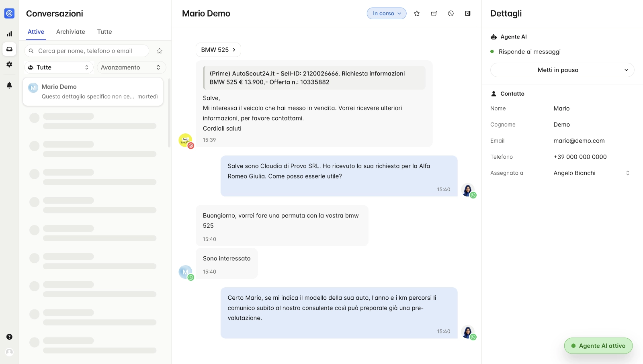Click Claudia's avatar next to the pre-valutazione message
This screenshot has width=643, height=364.
pyautogui.click(x=468, y=332)
